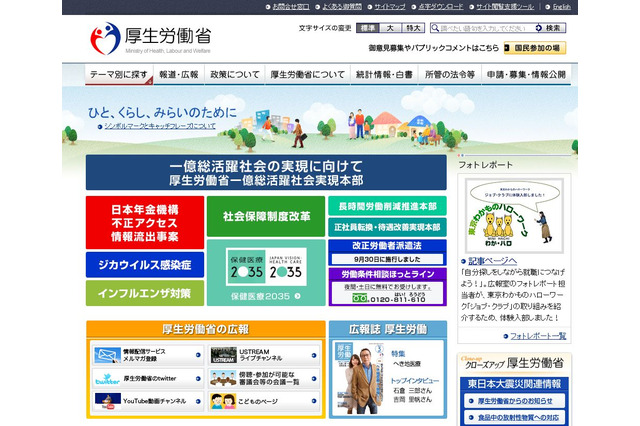Open 厚生労働省からのお知らせ button

pos(514,401)
